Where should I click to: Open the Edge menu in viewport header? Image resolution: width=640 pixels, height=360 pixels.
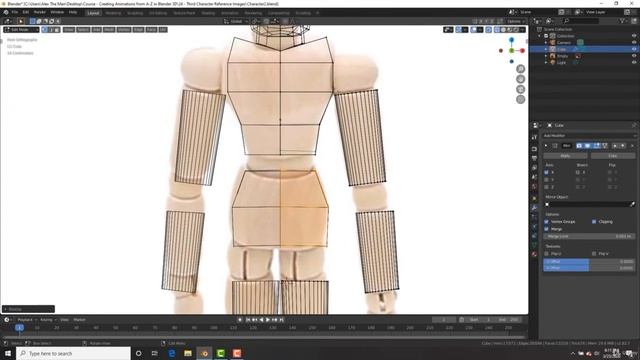138,30
